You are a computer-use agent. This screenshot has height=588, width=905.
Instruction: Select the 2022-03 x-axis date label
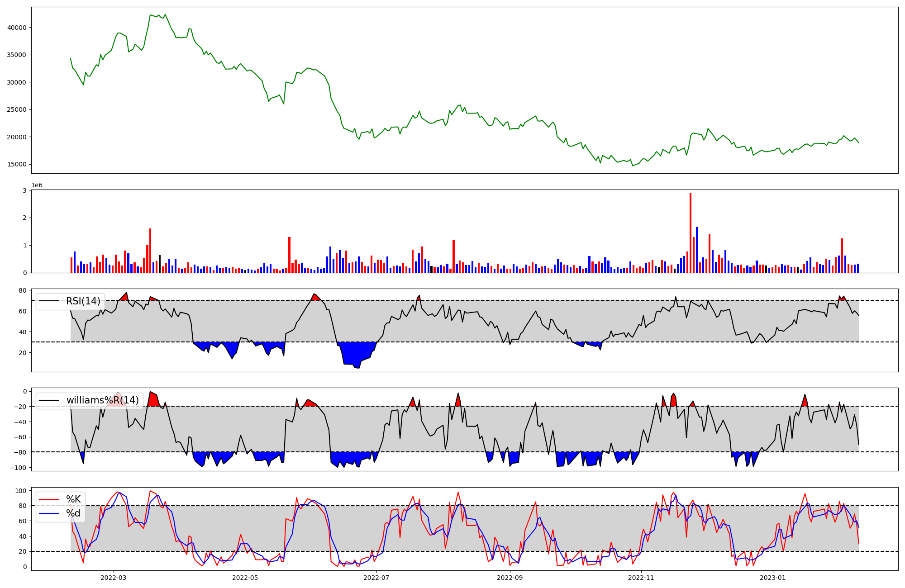[x=114, y=578]
